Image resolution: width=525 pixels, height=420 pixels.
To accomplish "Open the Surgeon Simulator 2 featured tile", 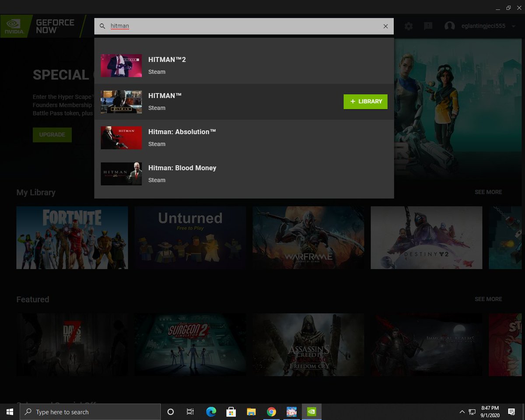I will [190, 345].
